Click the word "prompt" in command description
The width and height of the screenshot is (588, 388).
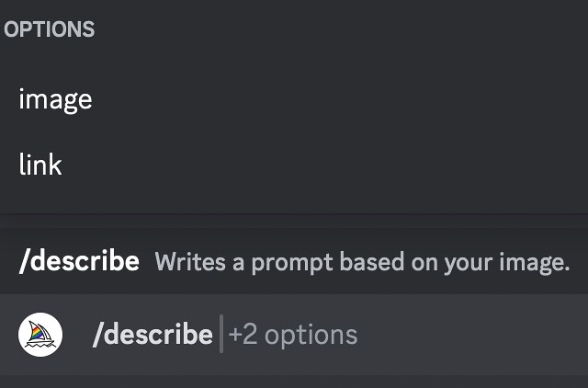pyautogui.click(x=292, y=264)
